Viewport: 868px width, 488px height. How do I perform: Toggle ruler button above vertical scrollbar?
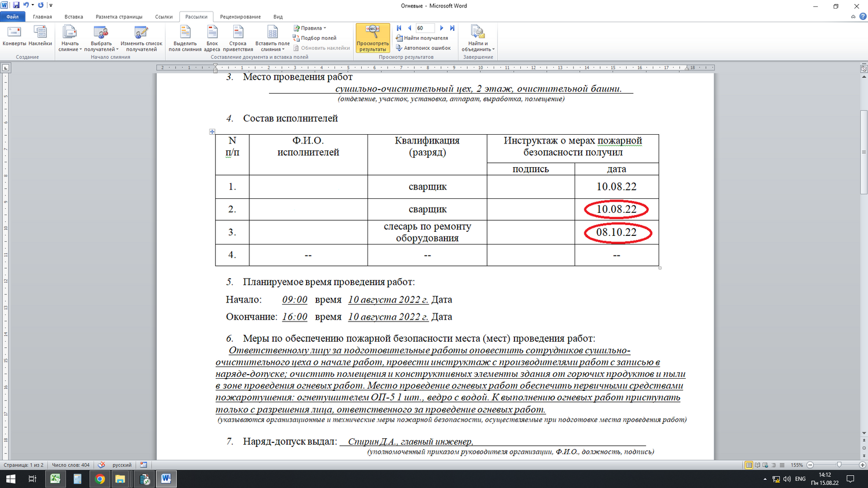click(864, 68)
